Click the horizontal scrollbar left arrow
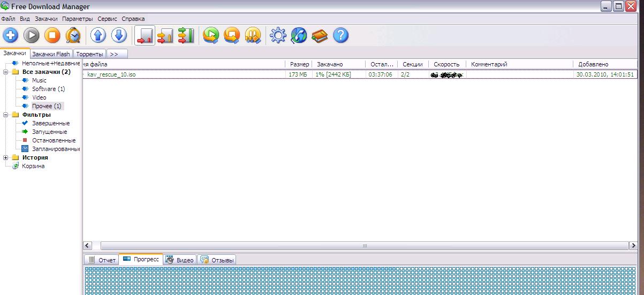644x295 pixels. (88, 246)
